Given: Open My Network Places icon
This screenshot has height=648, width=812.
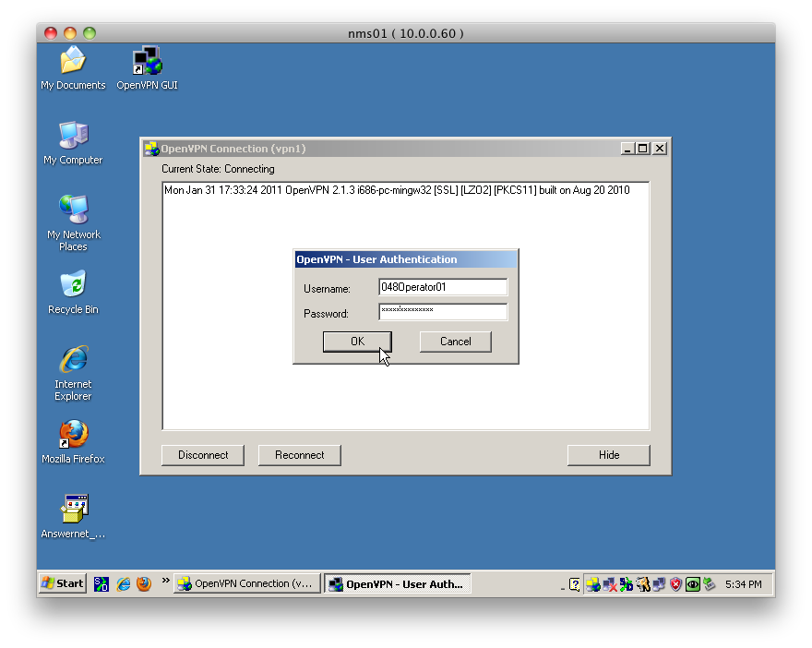Looking at the screenshot, I should click(x=73, y=223).
